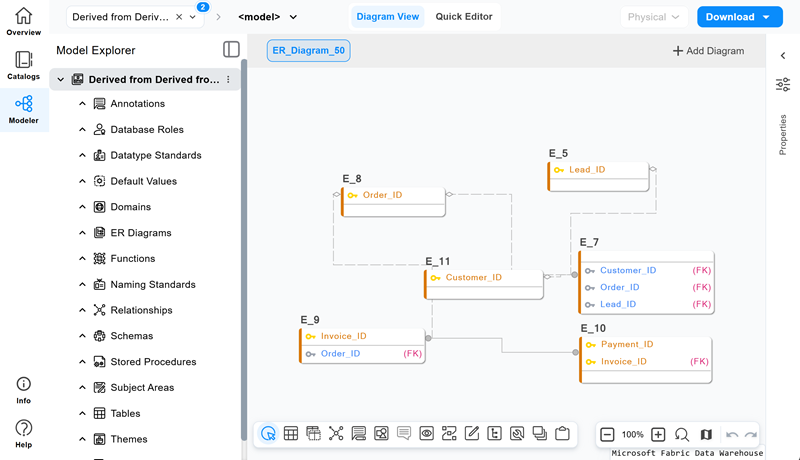Click Invoice_ID in entity E_9

click(343, 336)
